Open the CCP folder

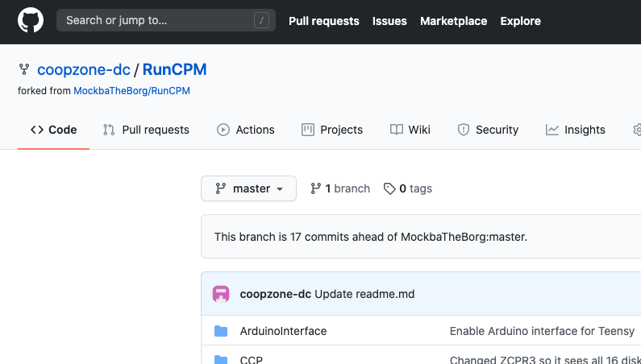tap(252, 360)
